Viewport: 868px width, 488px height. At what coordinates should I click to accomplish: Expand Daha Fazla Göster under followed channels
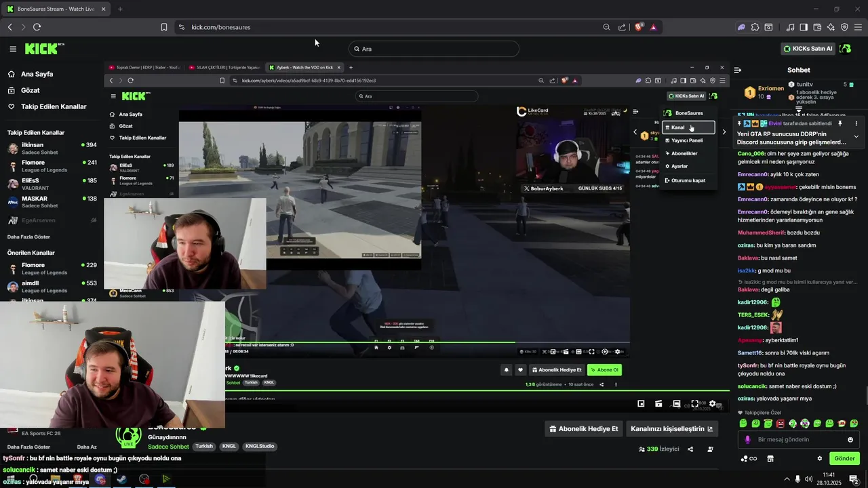point(28,237)
